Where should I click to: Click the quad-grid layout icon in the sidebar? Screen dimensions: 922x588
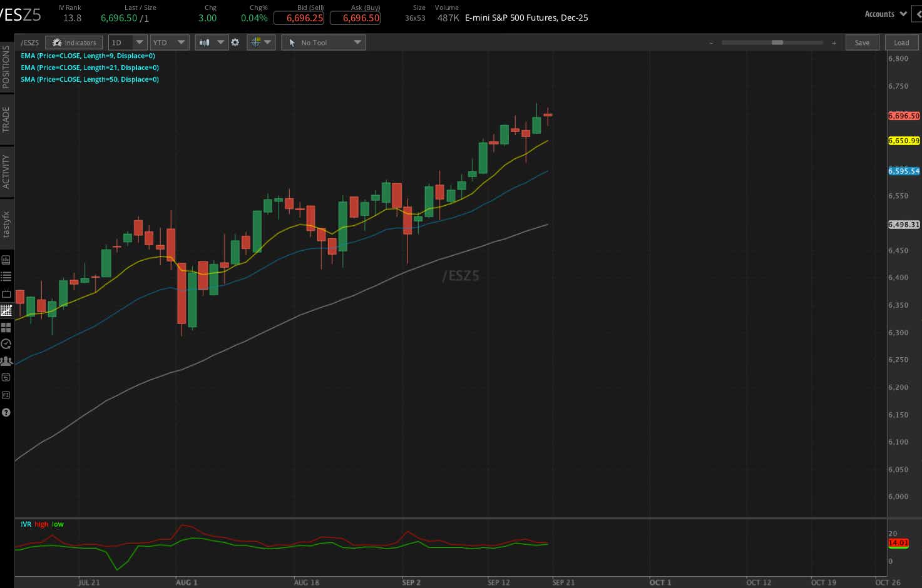tap(6, 327)
